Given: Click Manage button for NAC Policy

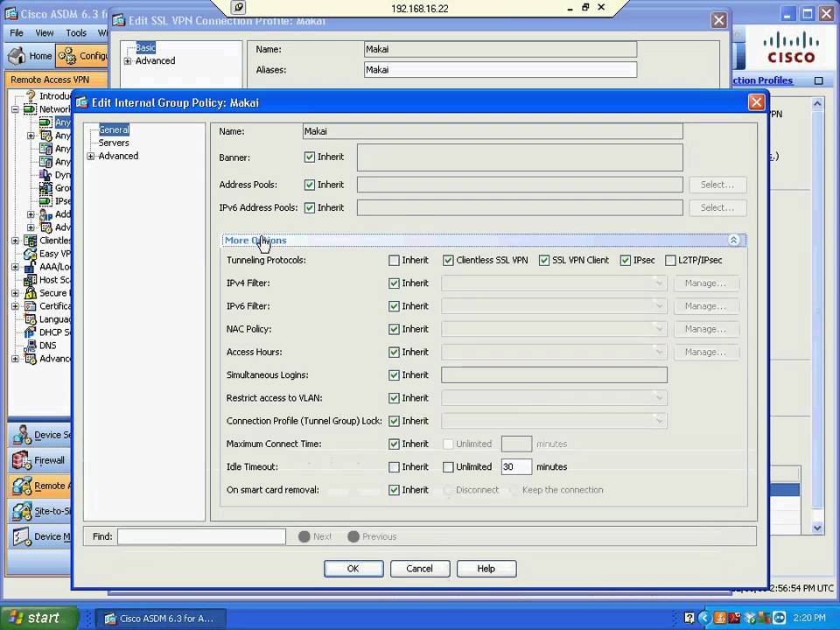Looking at the screenshot, I should point(706,330).
